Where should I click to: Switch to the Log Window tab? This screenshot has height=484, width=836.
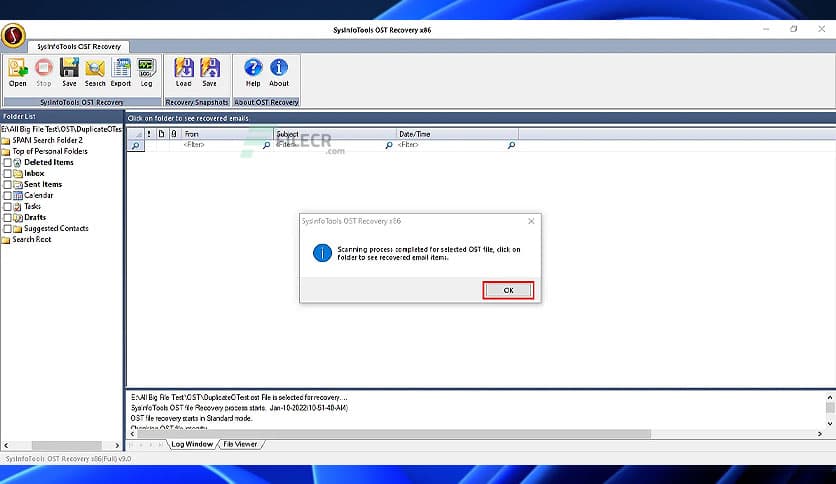(192, 444)
